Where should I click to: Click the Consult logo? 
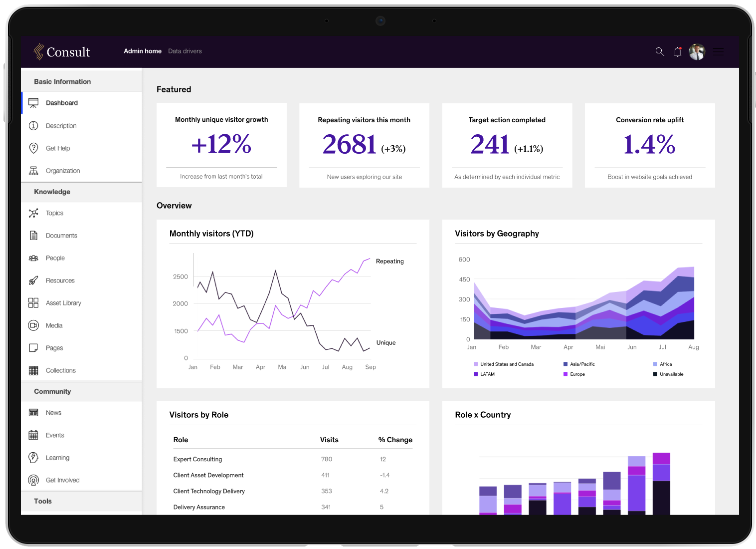click(x=62, y=52)
